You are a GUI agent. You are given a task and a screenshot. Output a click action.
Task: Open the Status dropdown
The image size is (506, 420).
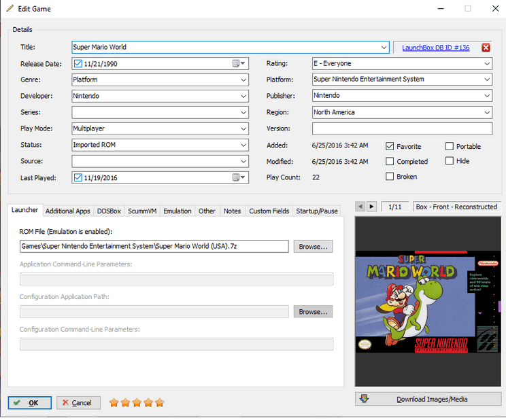[x=243, y=145]
